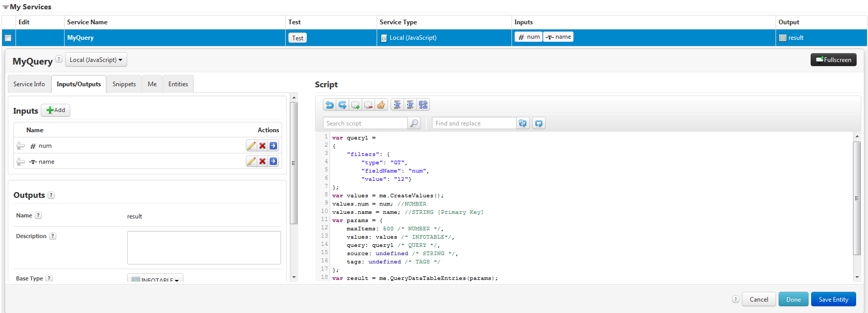Click the Service Type column header
The height and width of the screenshot is (313, 868).
(x=444, y=22)
